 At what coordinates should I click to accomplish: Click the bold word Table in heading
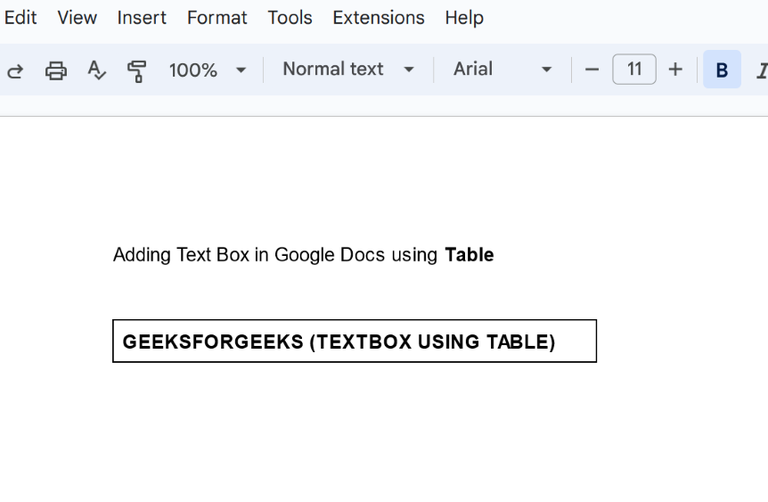coord(469,255)
